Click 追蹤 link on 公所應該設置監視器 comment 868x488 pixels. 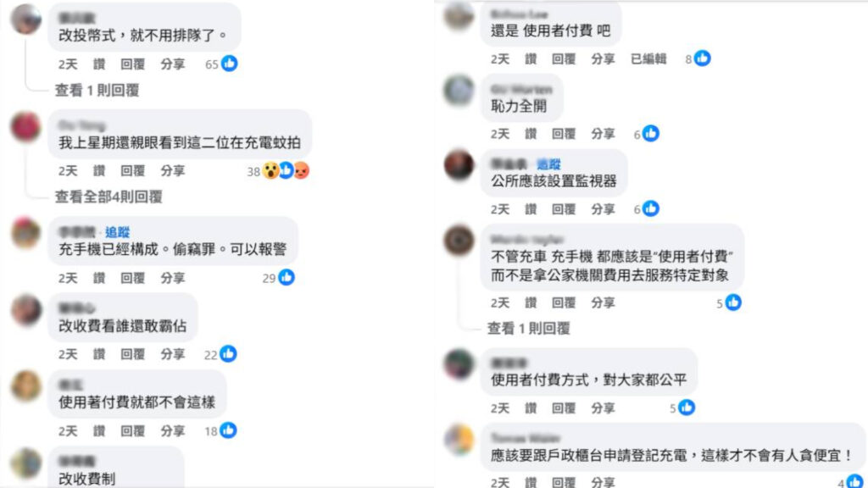(548, 164)
